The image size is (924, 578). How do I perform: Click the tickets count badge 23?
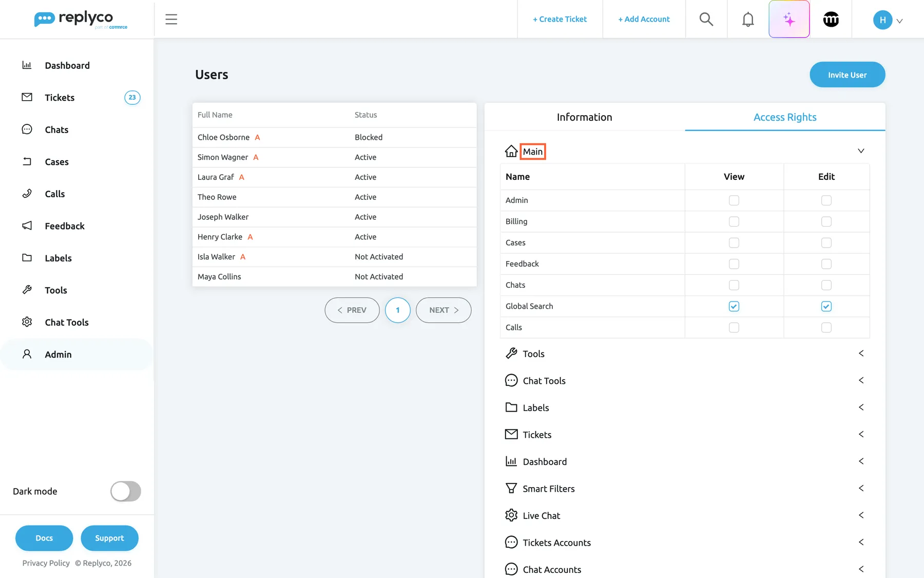(132, 97)
